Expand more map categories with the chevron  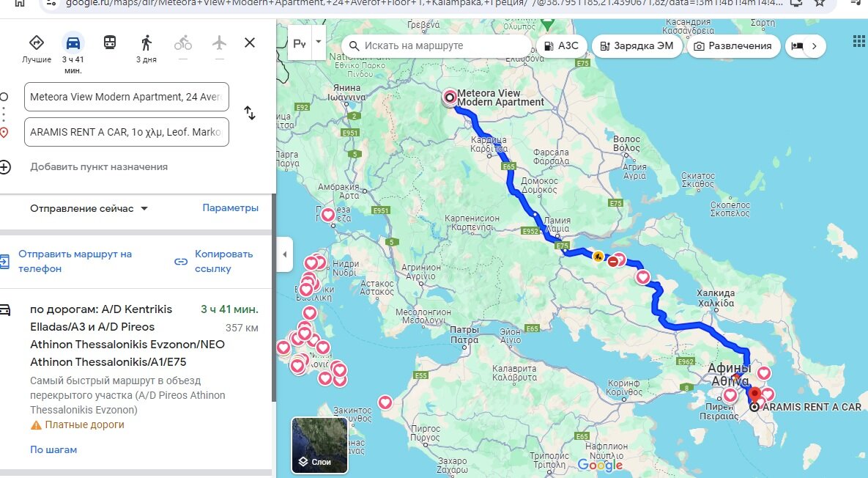coord(815,45)
